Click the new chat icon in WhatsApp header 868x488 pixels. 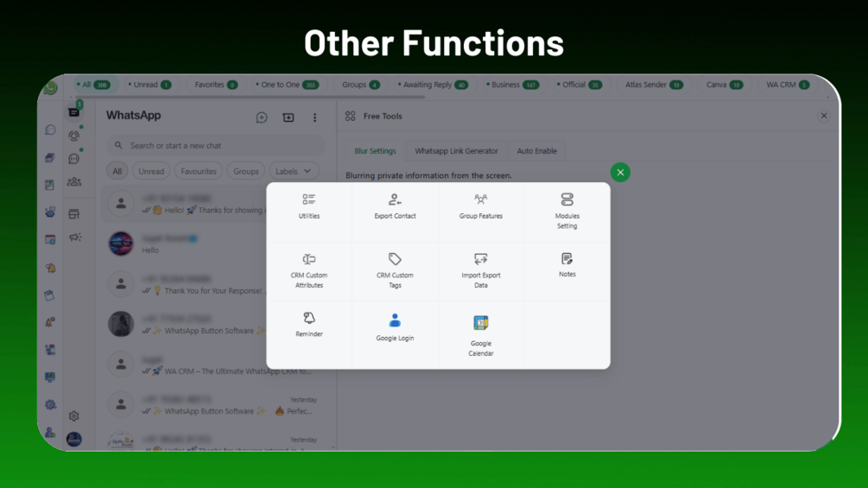click(262, 117)
